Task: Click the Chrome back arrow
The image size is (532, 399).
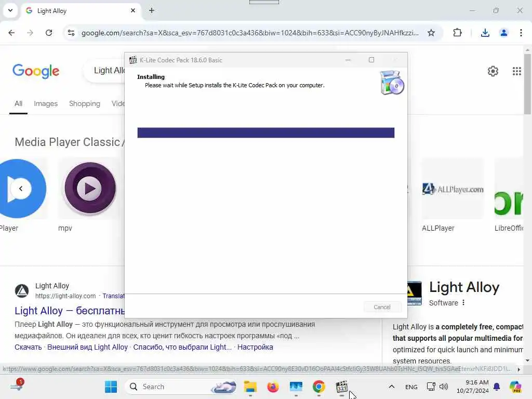Action: point(11,33)
